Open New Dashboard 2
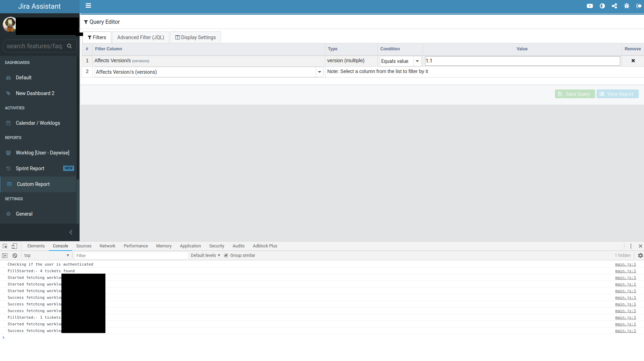This screenshot has height=361, width=644. pos(35,93)
